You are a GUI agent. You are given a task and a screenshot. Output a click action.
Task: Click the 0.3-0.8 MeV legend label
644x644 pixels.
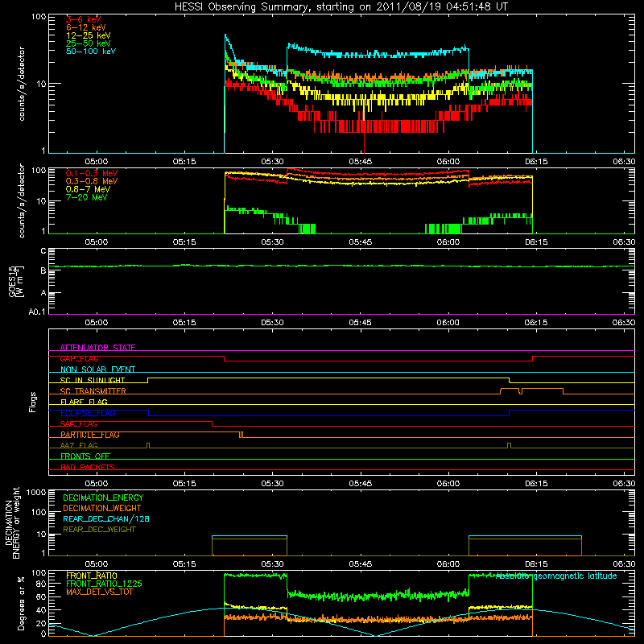pos(92,181)
